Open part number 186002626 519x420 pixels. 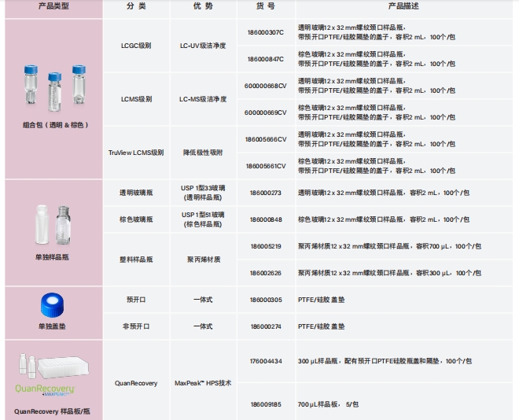coord(265,272)
